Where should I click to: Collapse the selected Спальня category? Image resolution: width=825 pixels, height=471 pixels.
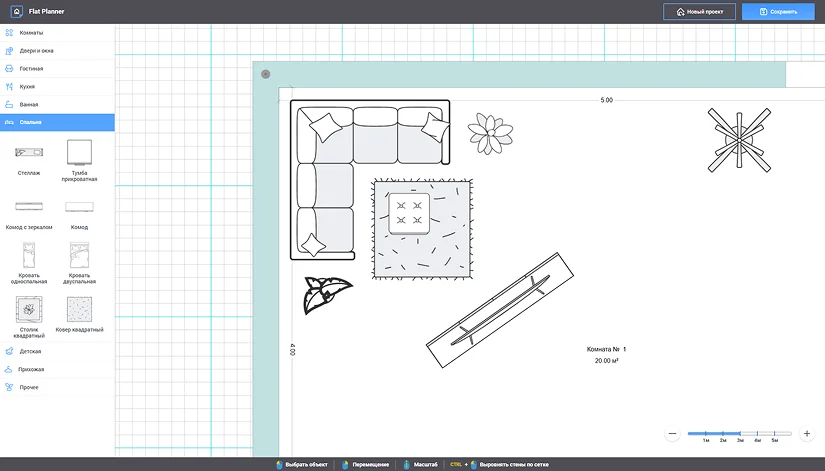pos(57,122)
